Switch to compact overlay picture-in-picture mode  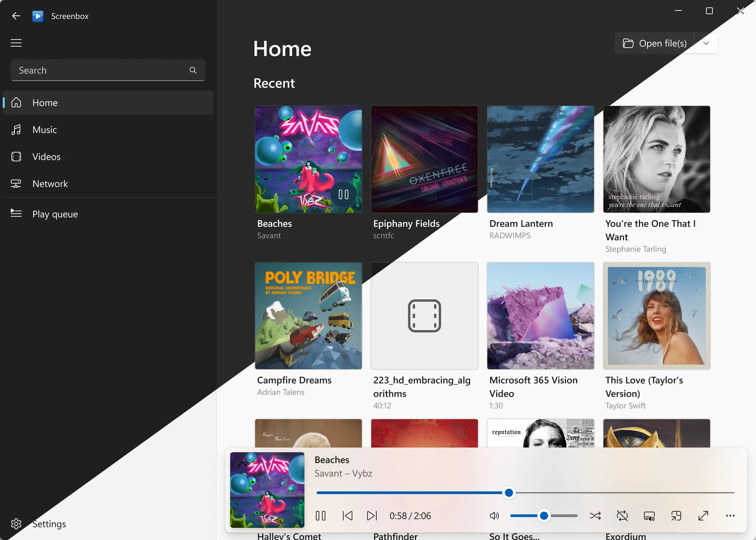click(676, 516)
